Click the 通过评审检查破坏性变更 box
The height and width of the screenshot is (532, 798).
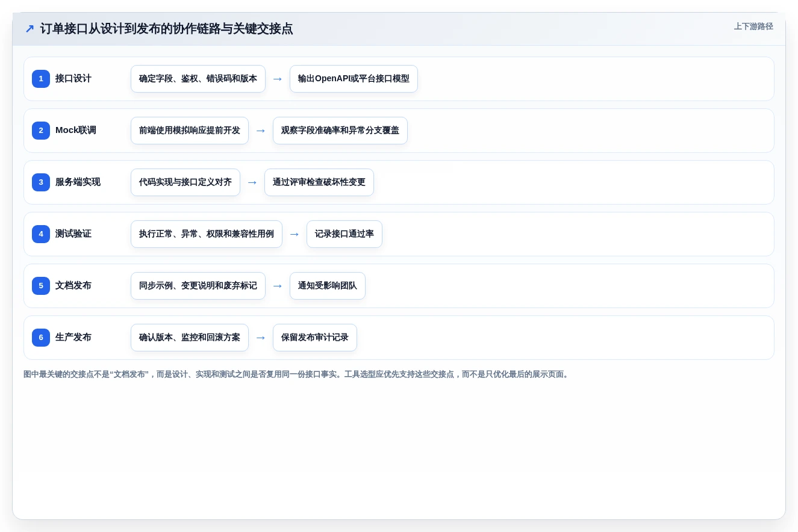pyautogui.click(x=319, y=182)
